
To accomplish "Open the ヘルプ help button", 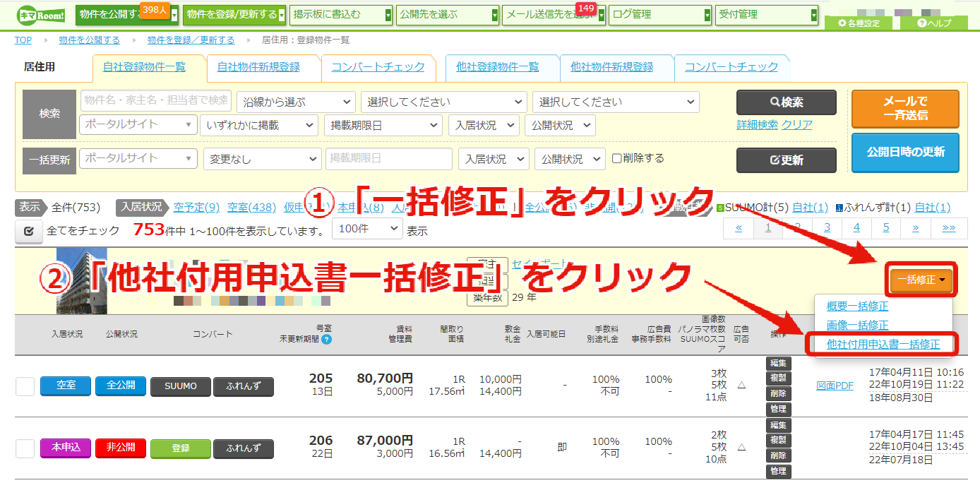I will tap(933, 23).
